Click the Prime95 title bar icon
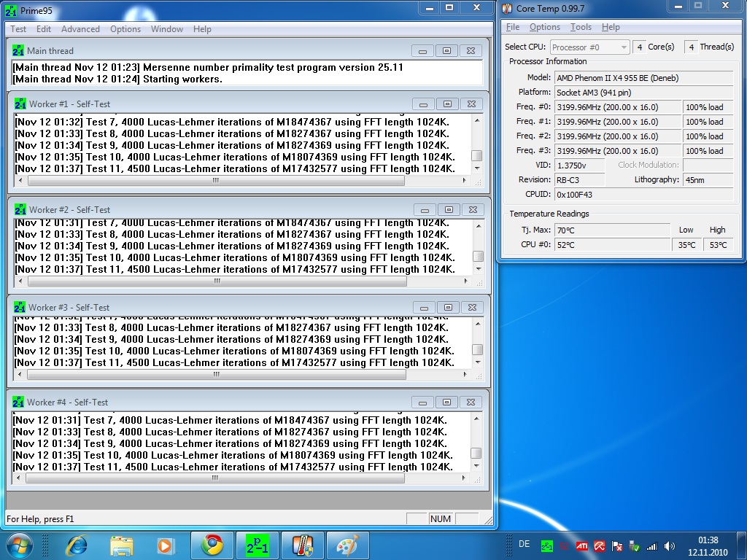Screen dimensions: 747x560 pyautogui.click(x=11, y=10)
